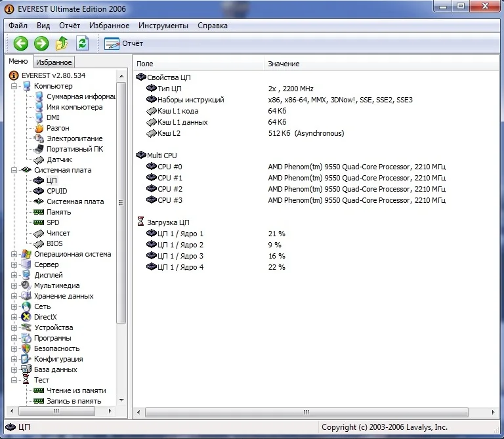Open the Чипсет item
The height and width of the screenshot is (439, 504).
click(x=52, y=233)
